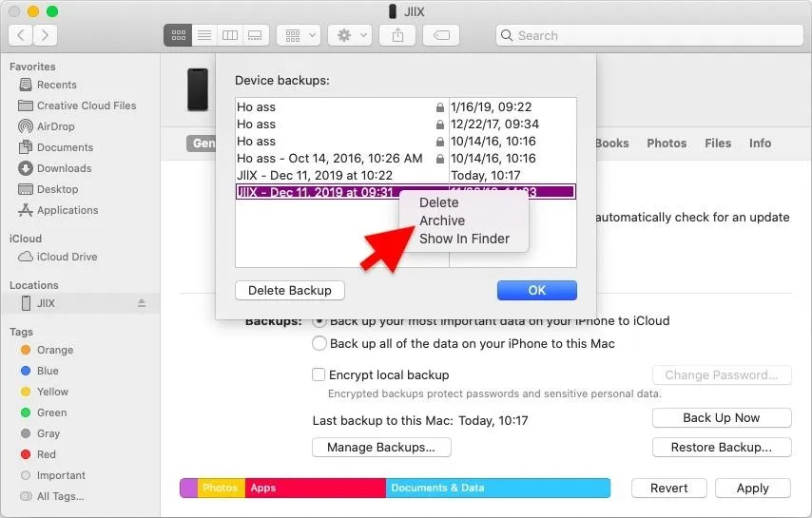Switch Finder to list view

(x=204, y=35)
